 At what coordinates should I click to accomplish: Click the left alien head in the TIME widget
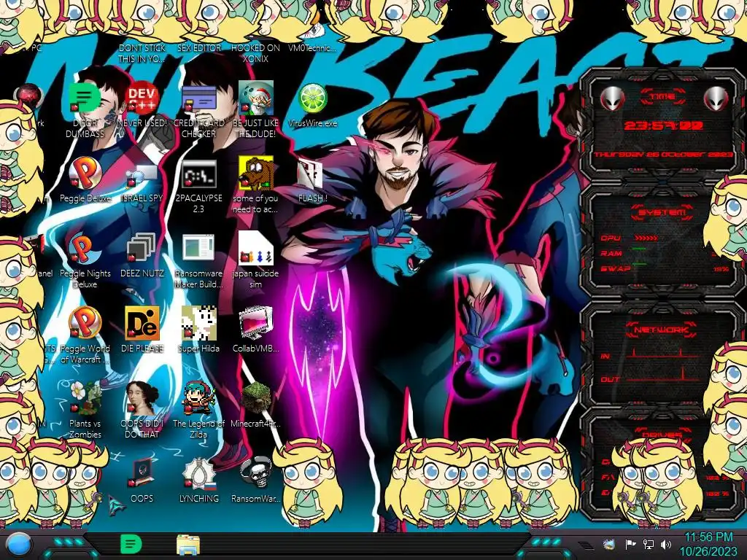(x=612, y=98)
